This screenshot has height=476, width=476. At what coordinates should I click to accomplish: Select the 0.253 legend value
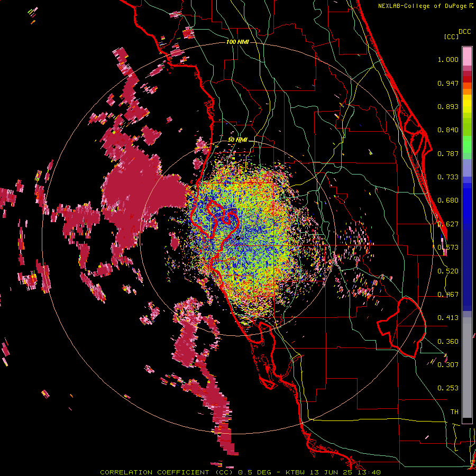coord(448,388)
